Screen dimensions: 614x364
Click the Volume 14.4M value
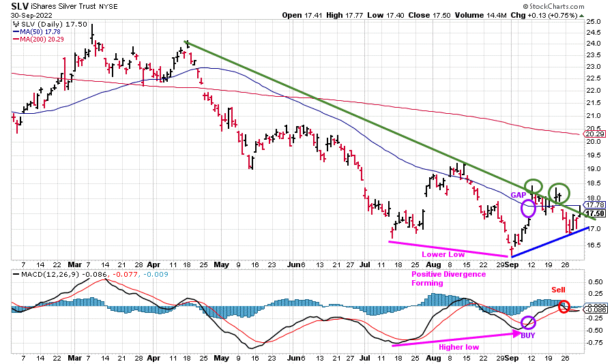pos(480,15)
